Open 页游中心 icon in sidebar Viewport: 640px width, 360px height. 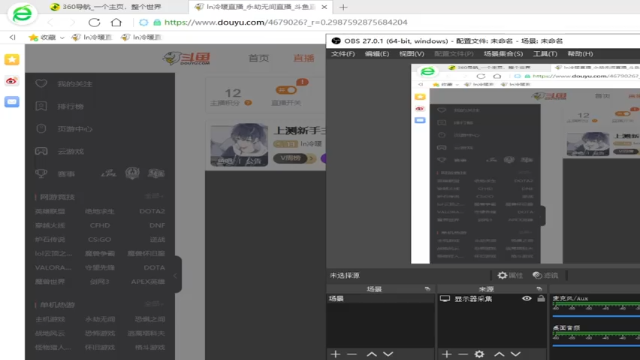click(41, 129)
